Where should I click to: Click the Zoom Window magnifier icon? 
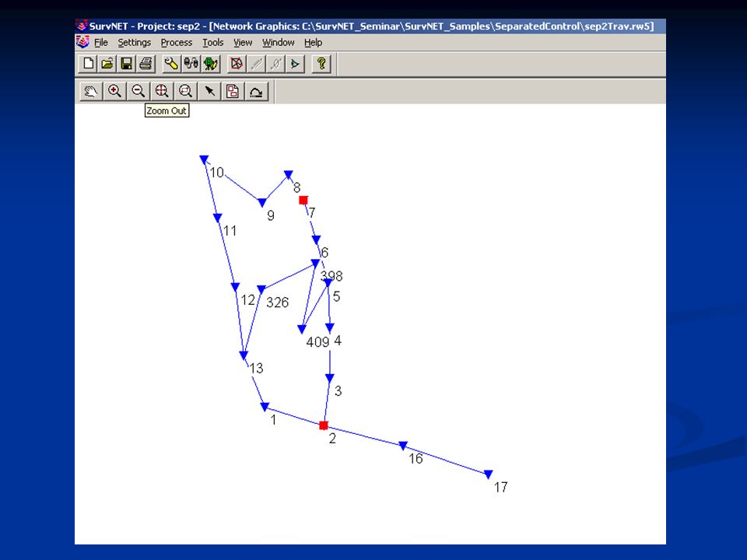[185, 91]
